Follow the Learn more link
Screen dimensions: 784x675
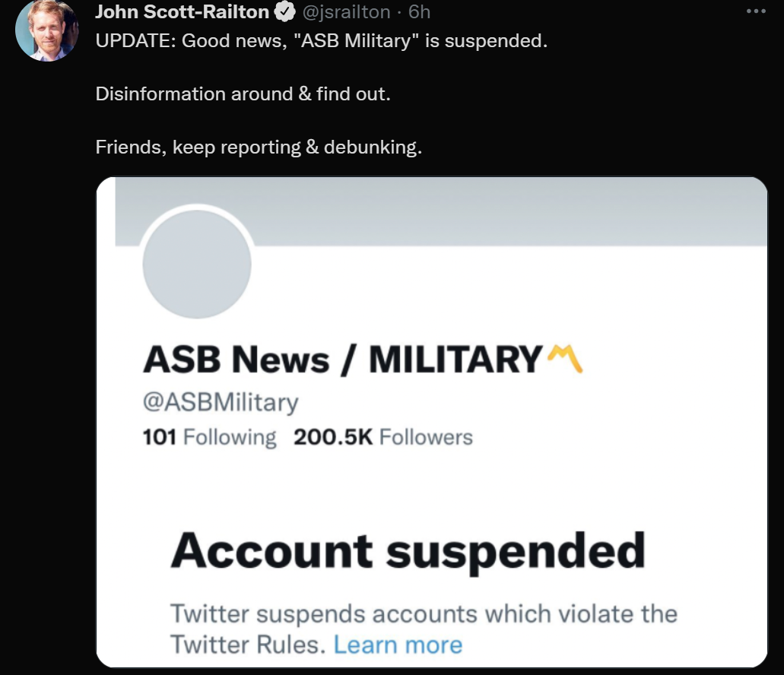click(398, 645)
